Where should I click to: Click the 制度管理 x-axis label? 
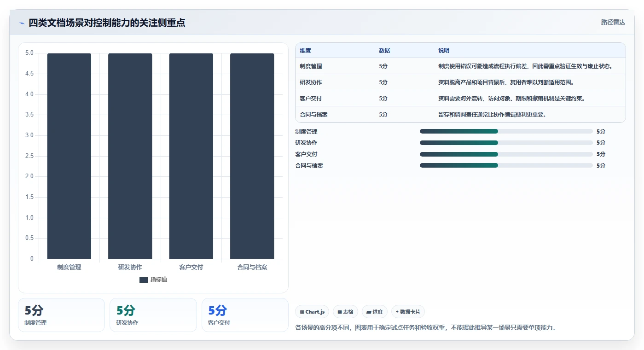coord(69,267)
